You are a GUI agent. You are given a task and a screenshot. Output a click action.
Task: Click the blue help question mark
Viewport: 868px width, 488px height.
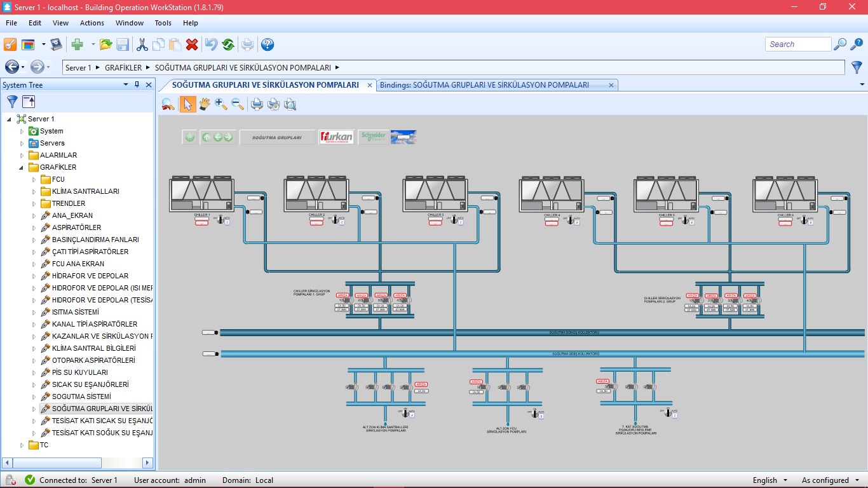(x=268, y=44)
